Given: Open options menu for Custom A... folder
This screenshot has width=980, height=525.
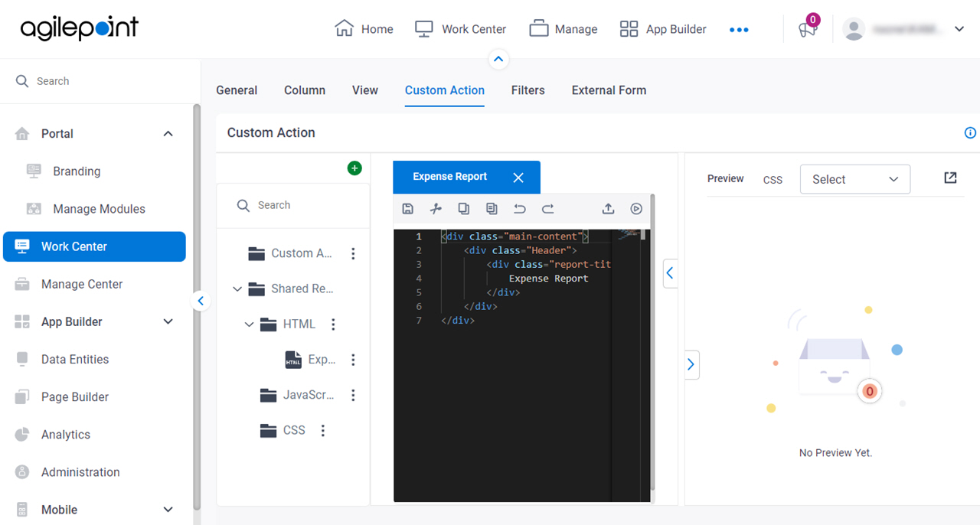Looking at the screenshot, I should pyautogui.click(x=353, y=253).
